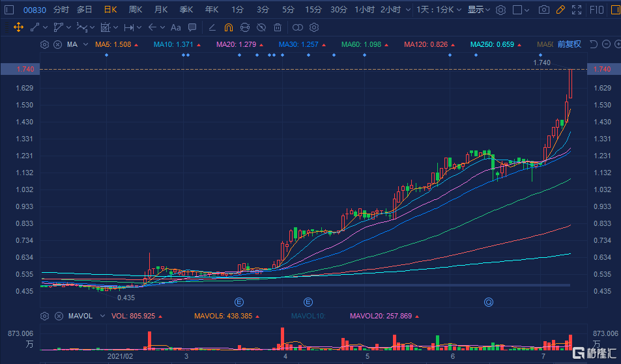The height and width of the screenshot is (364, 621).
Task: Select the text annotation Aa tool
Action: (175, 27)
